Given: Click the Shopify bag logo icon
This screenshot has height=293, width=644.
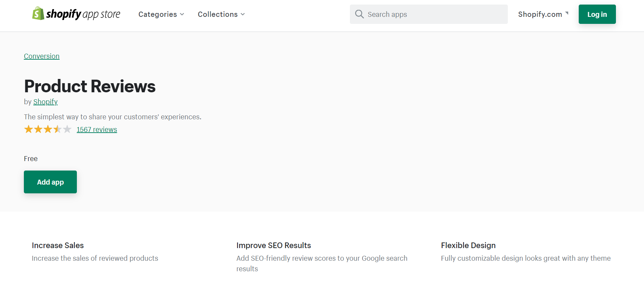Looking at the screenshot, I should [38, 14].
